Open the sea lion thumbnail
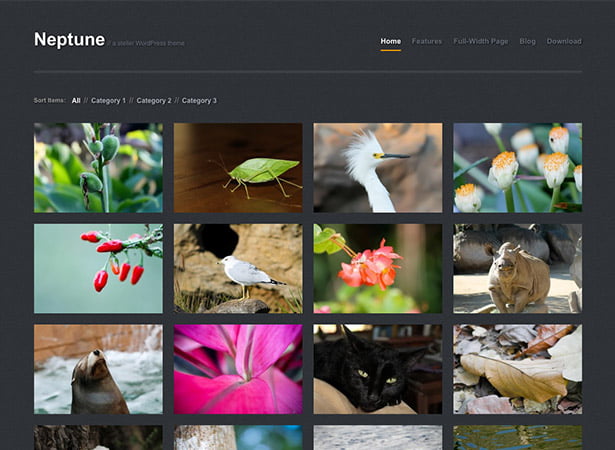The image size is (615, 450). click(x=98, y=369)
